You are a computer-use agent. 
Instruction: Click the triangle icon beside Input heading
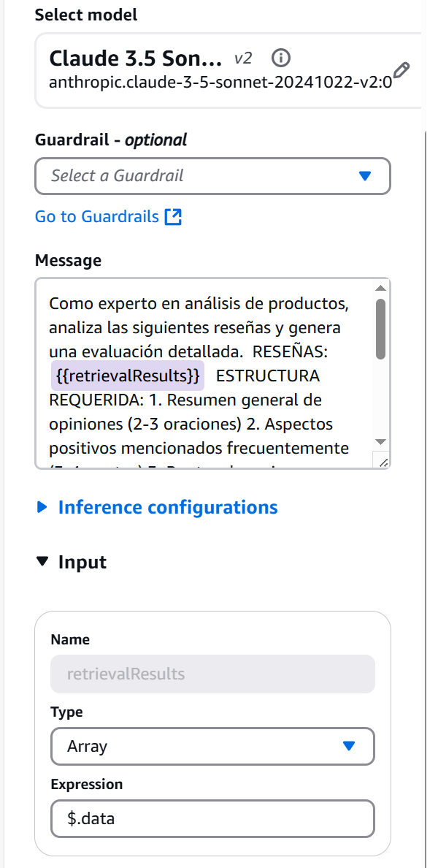point(42,562)
